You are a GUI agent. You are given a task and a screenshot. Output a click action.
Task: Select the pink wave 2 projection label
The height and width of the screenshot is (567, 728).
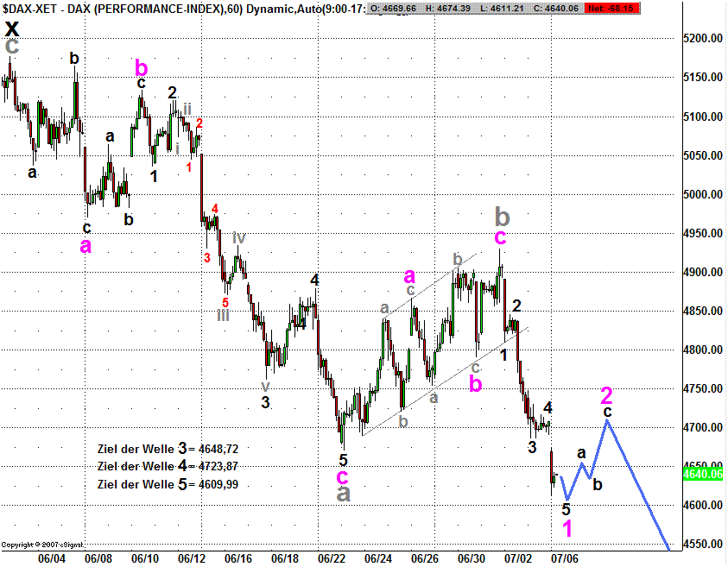point(606,395)
